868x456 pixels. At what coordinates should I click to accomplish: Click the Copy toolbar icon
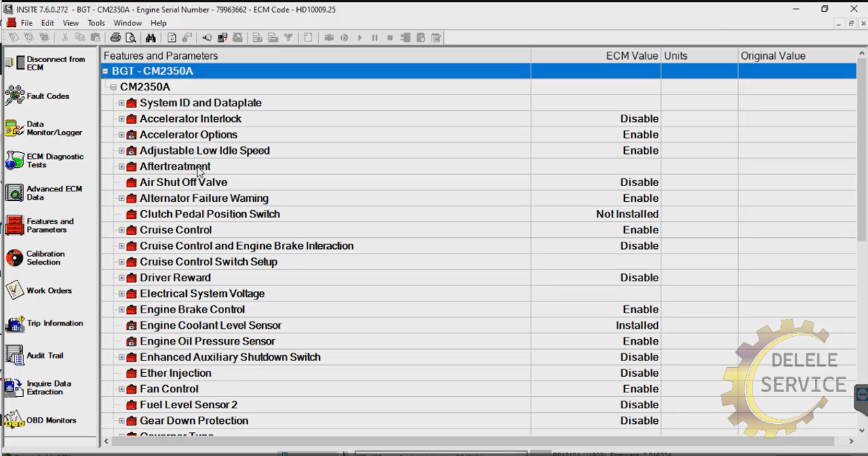click(80, 37)
